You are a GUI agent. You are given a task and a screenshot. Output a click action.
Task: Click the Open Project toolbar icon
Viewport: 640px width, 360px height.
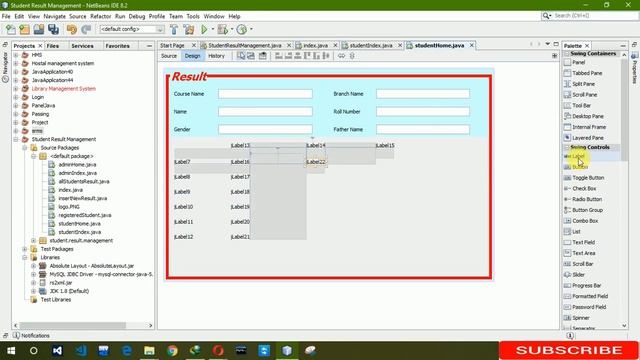point(39,29)
